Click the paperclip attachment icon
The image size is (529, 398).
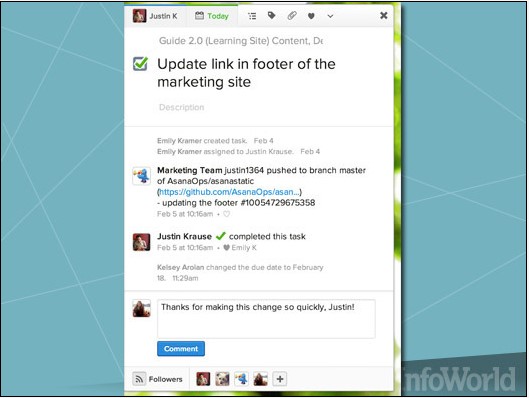[x=291, y=16]
